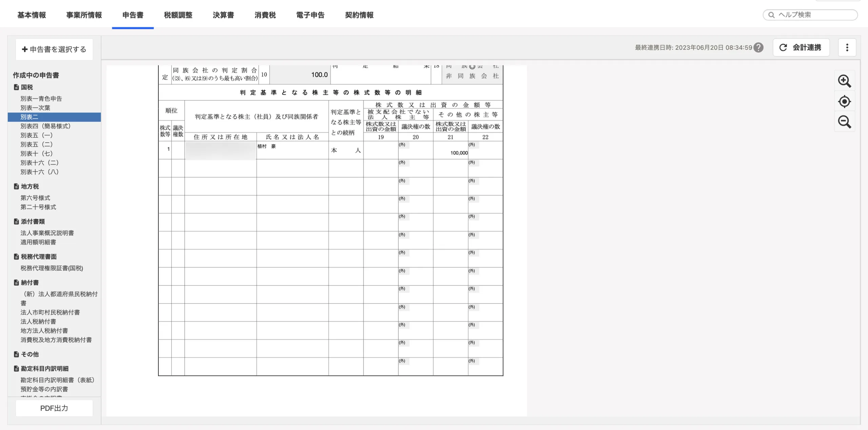Click the 国税 section document icon
The width and height of the screenshot is (868, 430).
click(x=16, y=87)
